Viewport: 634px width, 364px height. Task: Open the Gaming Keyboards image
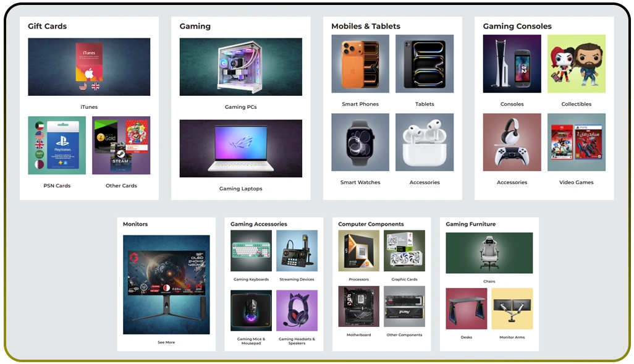251,251
